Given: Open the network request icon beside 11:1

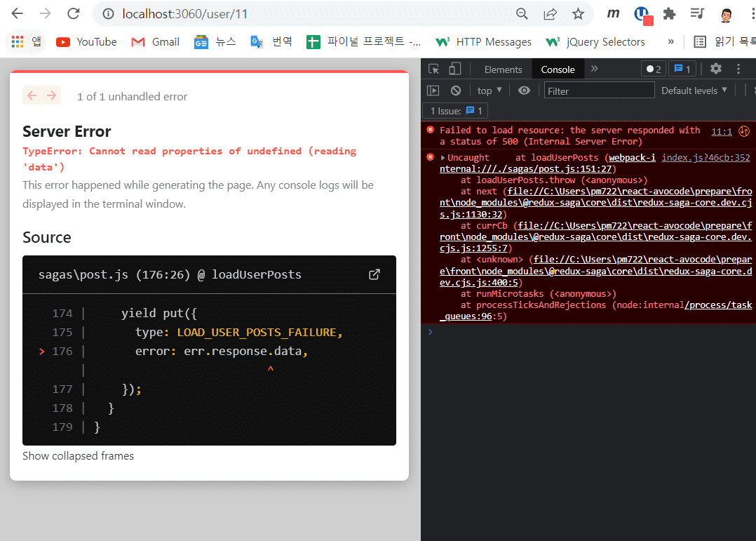Looking at the screenshot, I should 744,131.
